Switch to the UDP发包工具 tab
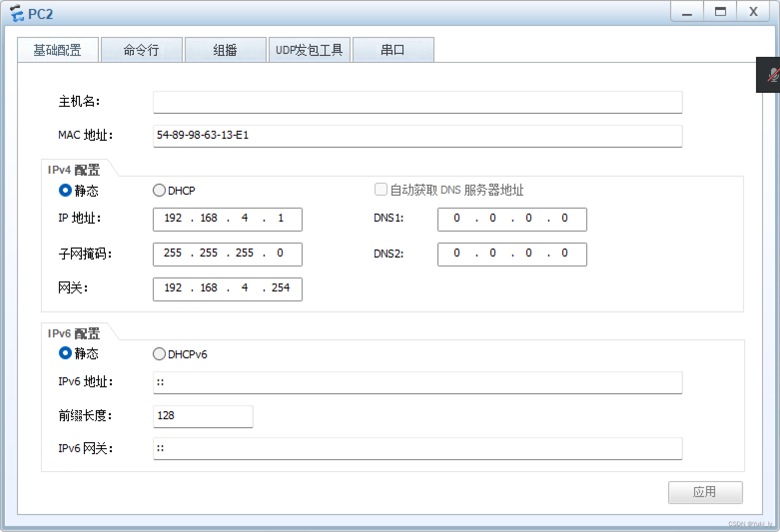The width and height of the screenshot is (780, 532). tap(310, 49)
